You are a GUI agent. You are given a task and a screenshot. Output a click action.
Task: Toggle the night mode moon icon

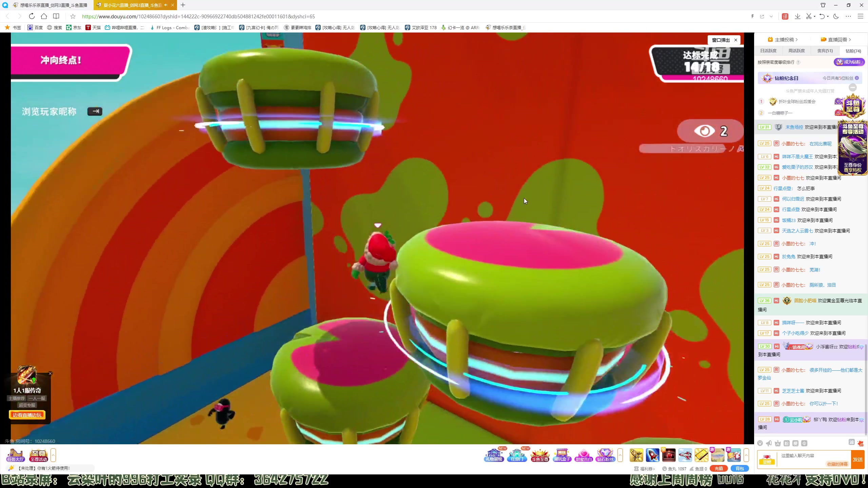836,16
